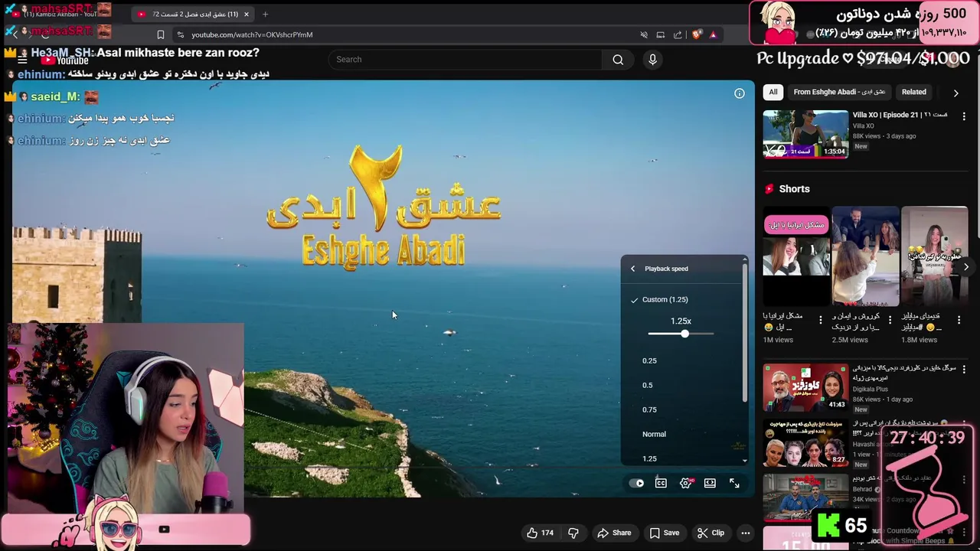Bookmark this page in address bar
Image resolution: width=980 pixels, height=551 pixels.
pyautogui.click(x=161, y=34)
